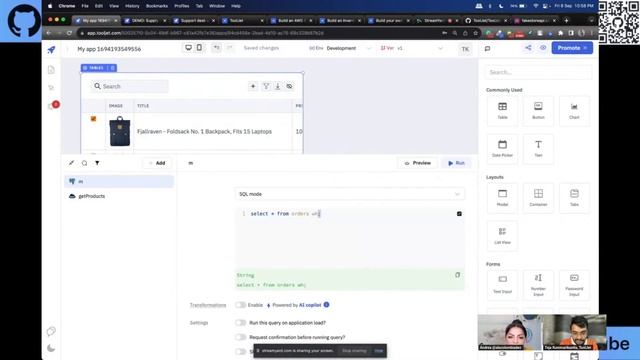Click the backpack product thumbnail
The height and width of the screenshot is (360, 640).
click(x=120, y=131)
